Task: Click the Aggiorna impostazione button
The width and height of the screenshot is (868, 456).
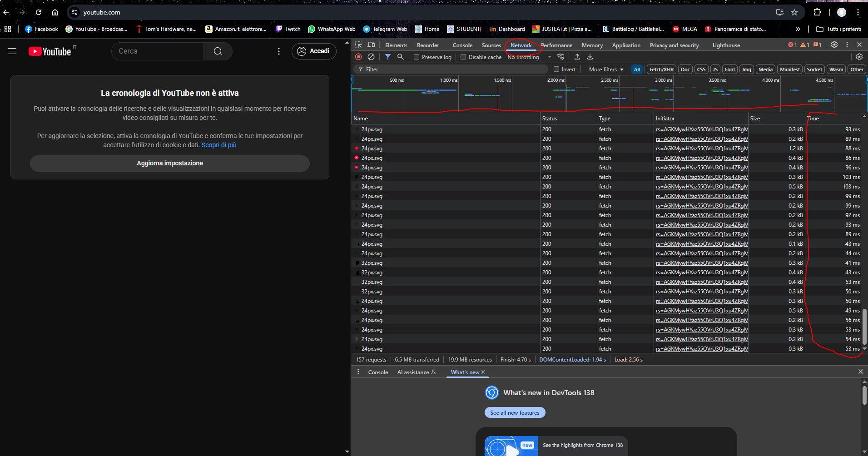Action: click(170, 163)
